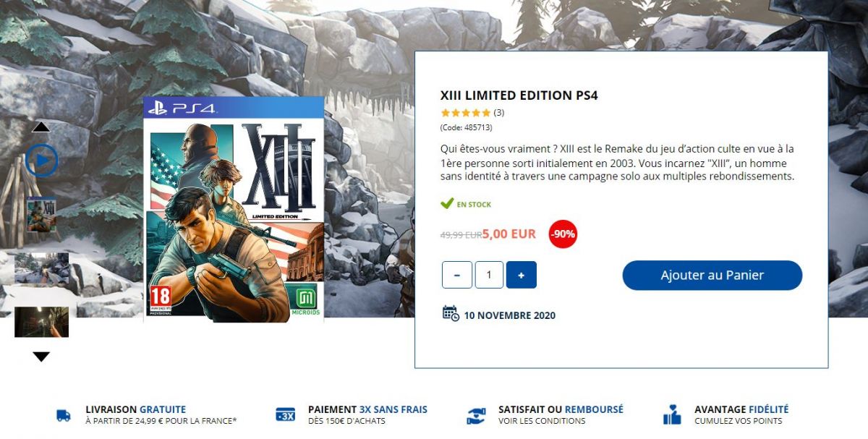Click the 3X payment card icon

click(286, 415)
